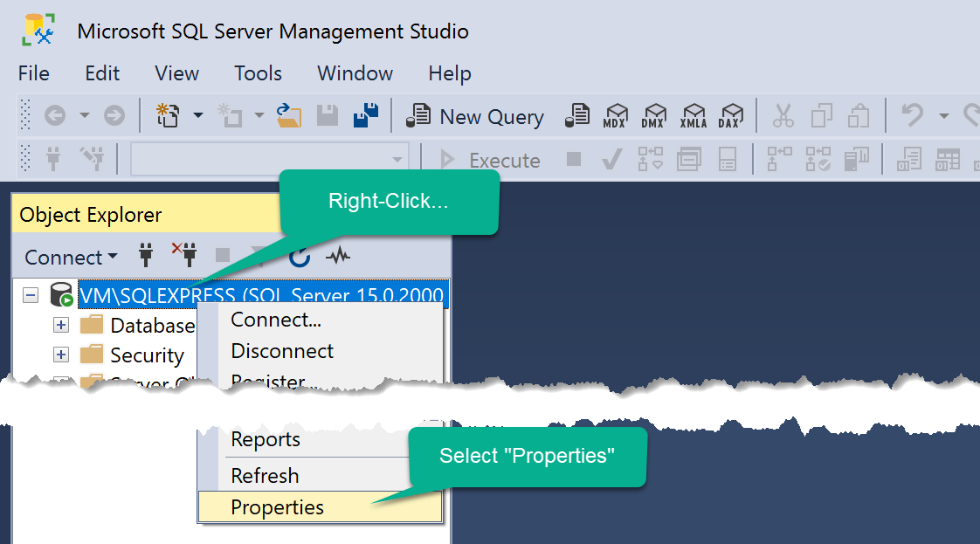The height and width of the screenshot is (544, 980).
Task: Click the navigate backward arrow icon
Action: tap(55, 115)
